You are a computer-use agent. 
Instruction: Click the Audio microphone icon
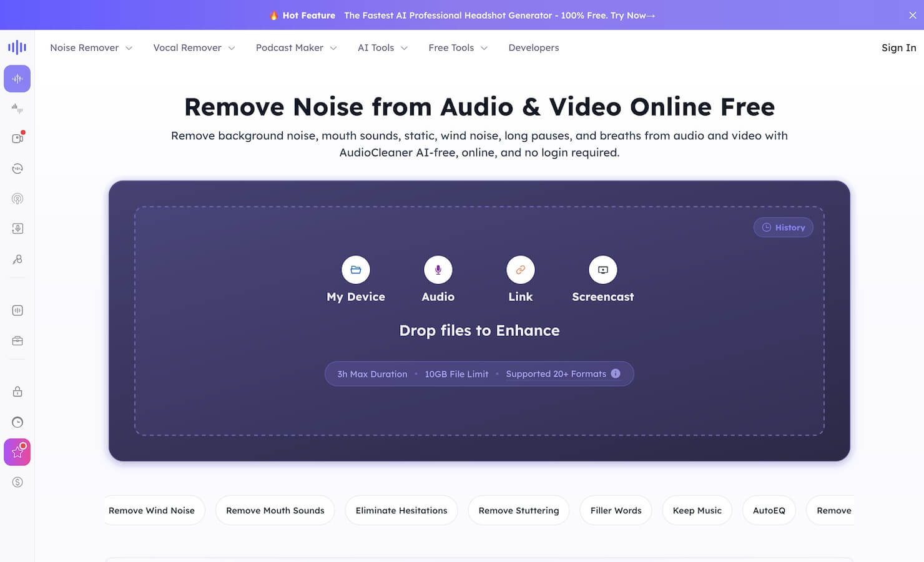point(438,270)
